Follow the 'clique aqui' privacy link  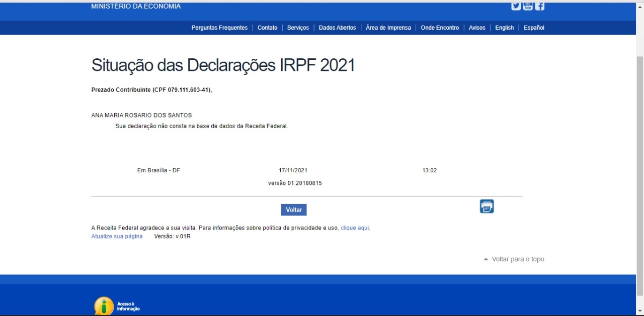pyautogui.click(x=355, y=228)
